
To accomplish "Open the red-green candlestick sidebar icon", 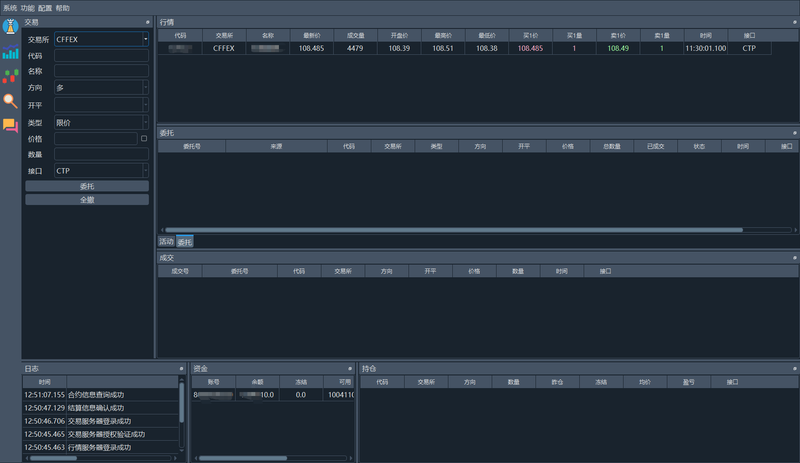I will pos(10,77).
